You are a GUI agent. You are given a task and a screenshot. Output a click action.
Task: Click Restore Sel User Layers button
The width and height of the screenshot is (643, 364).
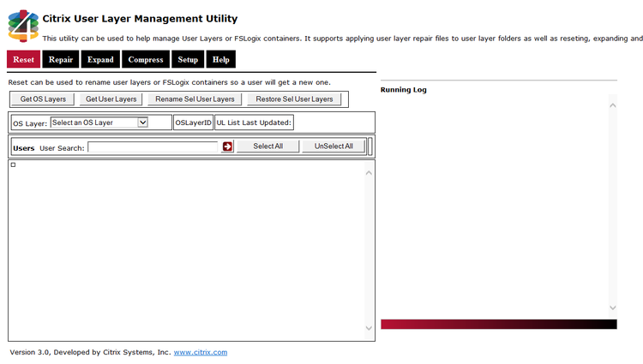[294, 99]
